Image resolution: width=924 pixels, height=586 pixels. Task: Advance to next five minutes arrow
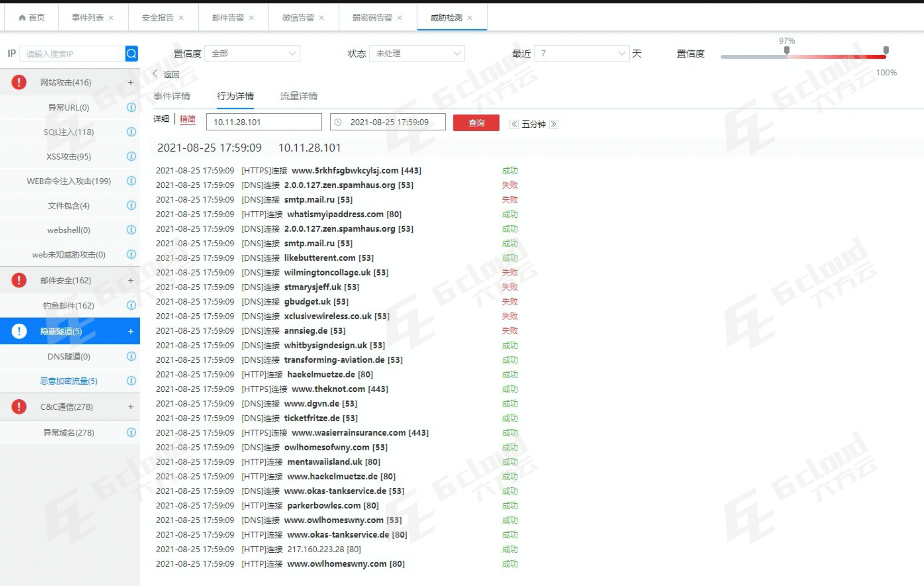(553, 124)
